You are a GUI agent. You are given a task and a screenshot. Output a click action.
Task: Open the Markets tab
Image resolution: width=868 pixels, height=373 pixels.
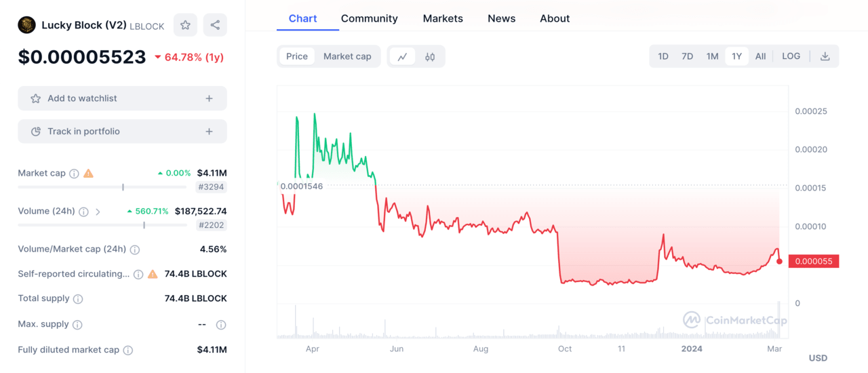(443, 18)
